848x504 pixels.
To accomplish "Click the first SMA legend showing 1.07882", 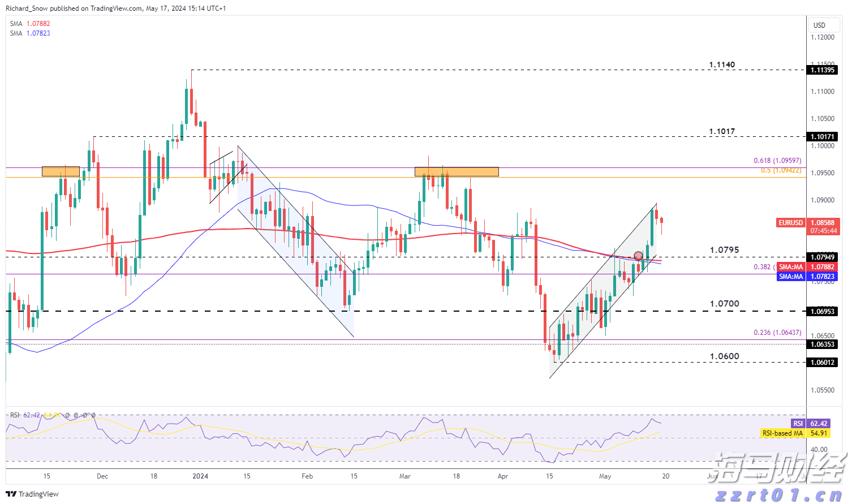I will point(30,24).
